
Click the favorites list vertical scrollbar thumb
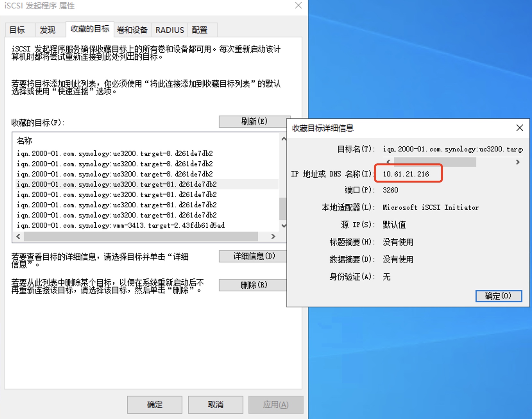click(x=283, y=209)
